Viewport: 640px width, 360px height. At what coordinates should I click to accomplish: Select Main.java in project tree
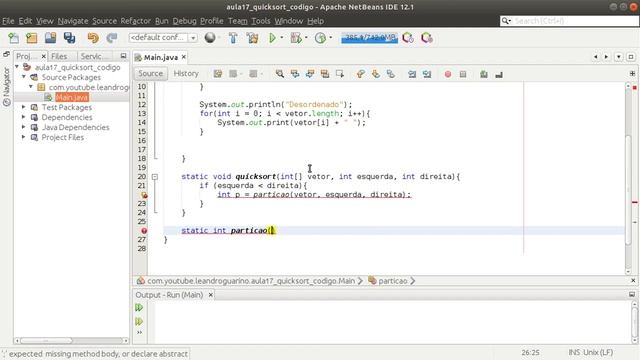click(72, 97)
